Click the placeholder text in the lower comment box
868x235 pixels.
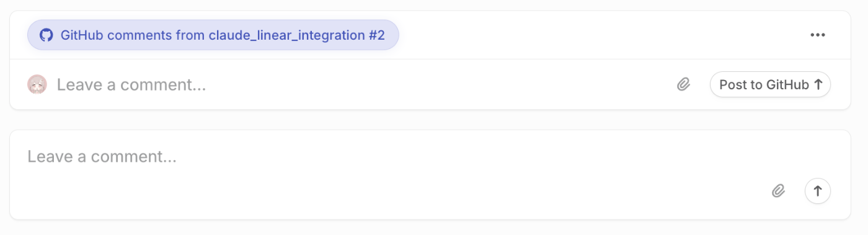pos(102,156)
